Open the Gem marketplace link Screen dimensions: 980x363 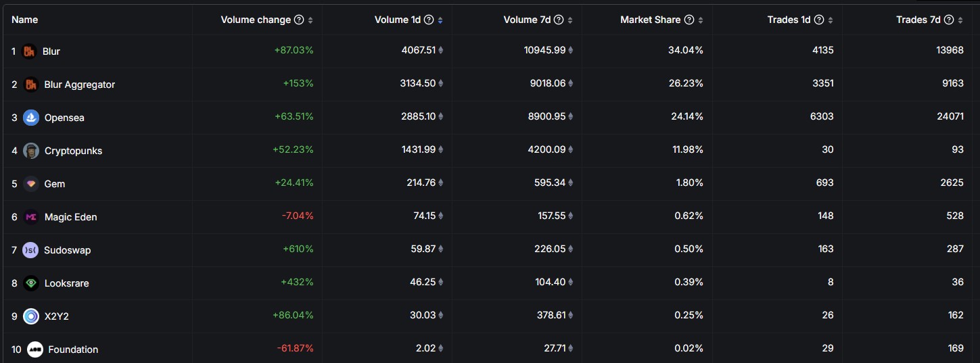tap(55, 184)
